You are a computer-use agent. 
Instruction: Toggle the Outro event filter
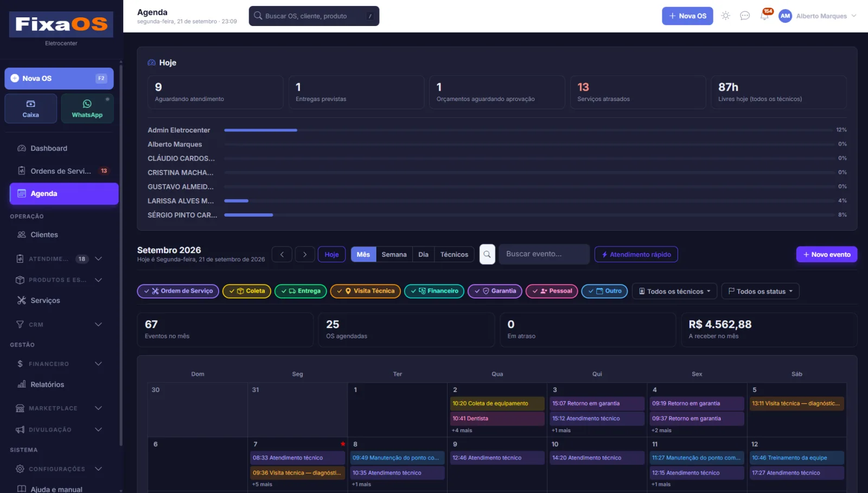[x=605, y=291]
